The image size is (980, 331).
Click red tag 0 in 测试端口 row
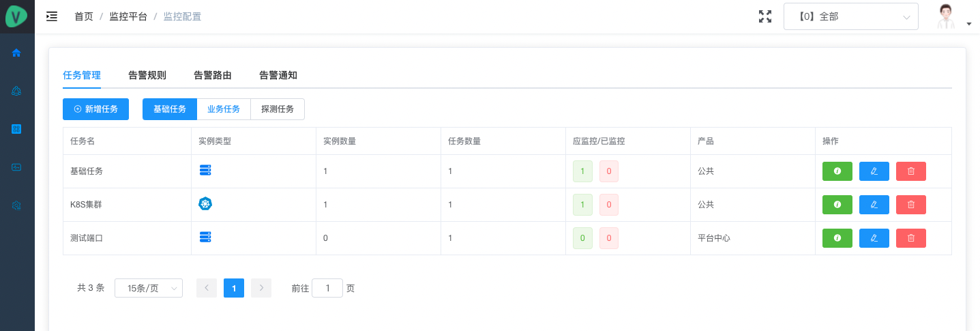[609, 238]
